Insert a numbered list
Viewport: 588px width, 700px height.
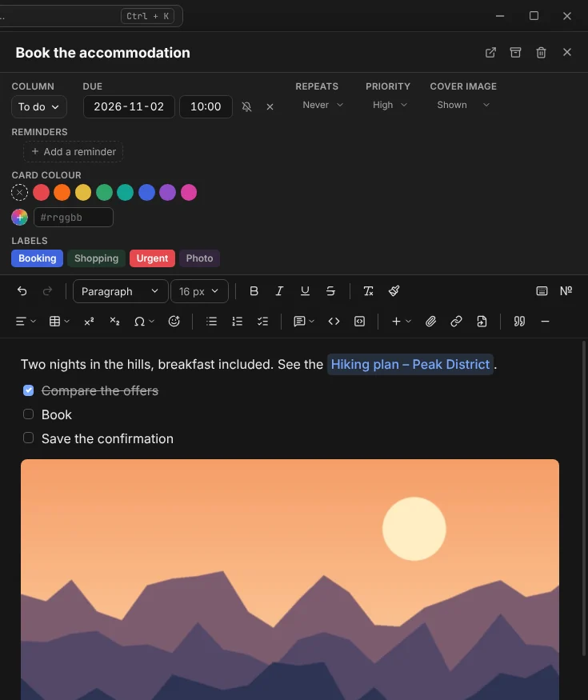237,322
